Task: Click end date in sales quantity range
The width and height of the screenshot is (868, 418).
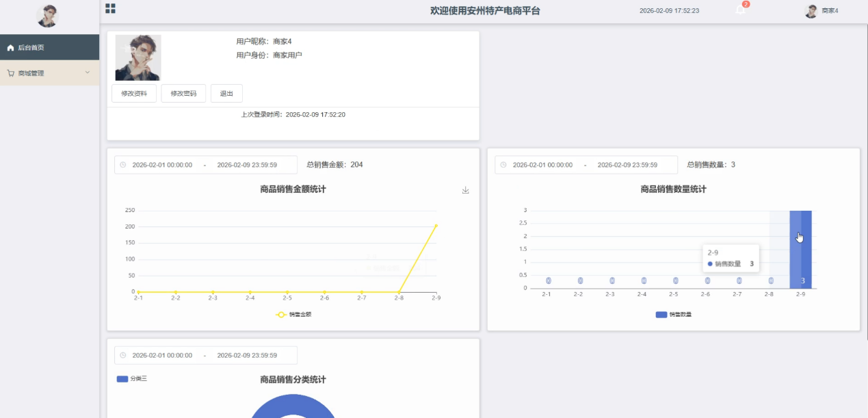Action: [627, 165]
